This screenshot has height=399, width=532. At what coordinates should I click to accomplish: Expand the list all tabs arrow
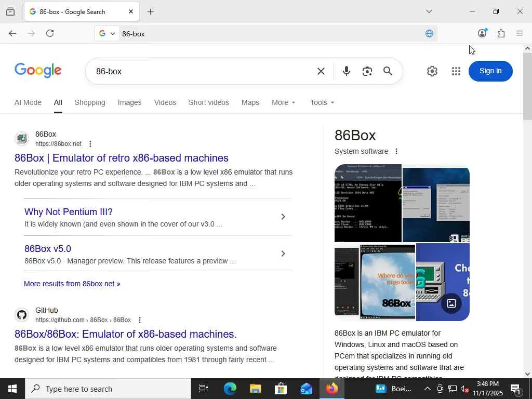(429, 11)
